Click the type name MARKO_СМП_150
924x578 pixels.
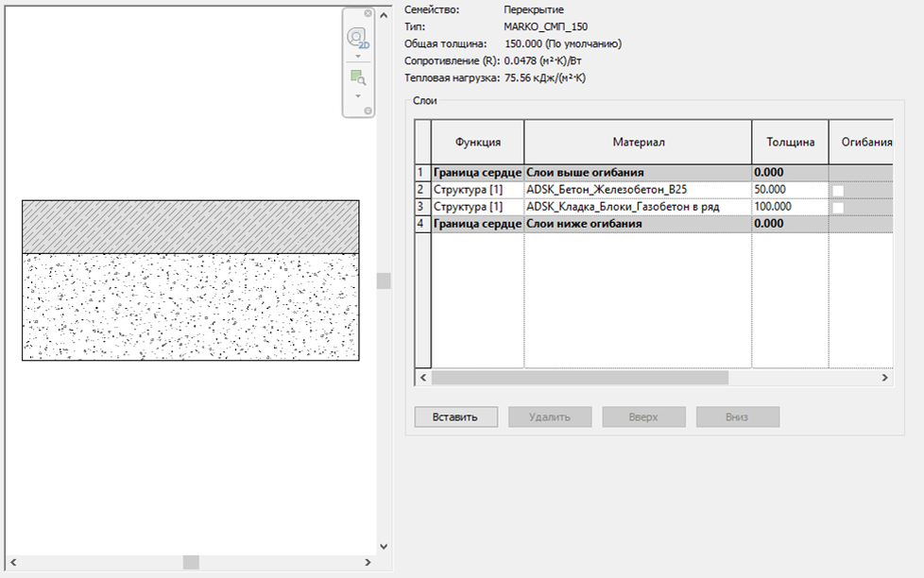(x=546, y=26)
